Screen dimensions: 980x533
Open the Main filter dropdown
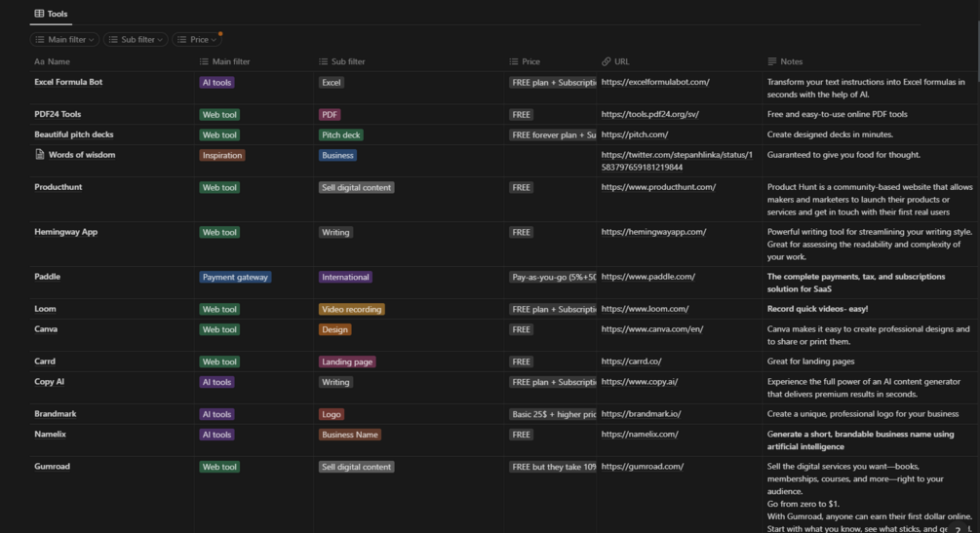(x=64, y=39)
